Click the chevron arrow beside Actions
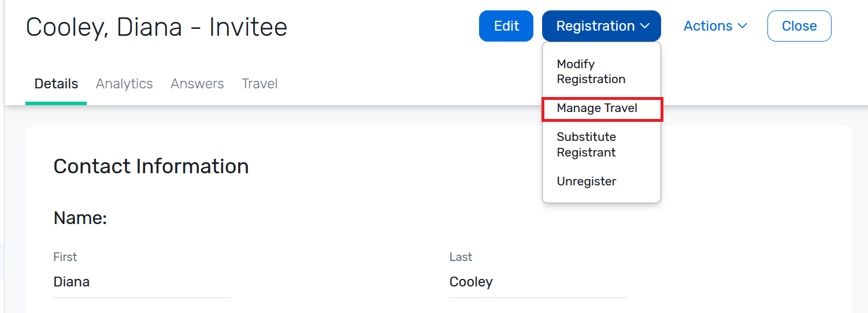The image size is (868, 313). click(743, 26)
